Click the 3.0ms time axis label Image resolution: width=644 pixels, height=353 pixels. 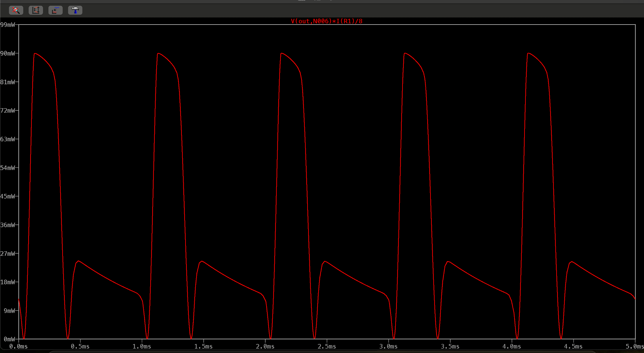pyautogui.click(x=388, y=346)
